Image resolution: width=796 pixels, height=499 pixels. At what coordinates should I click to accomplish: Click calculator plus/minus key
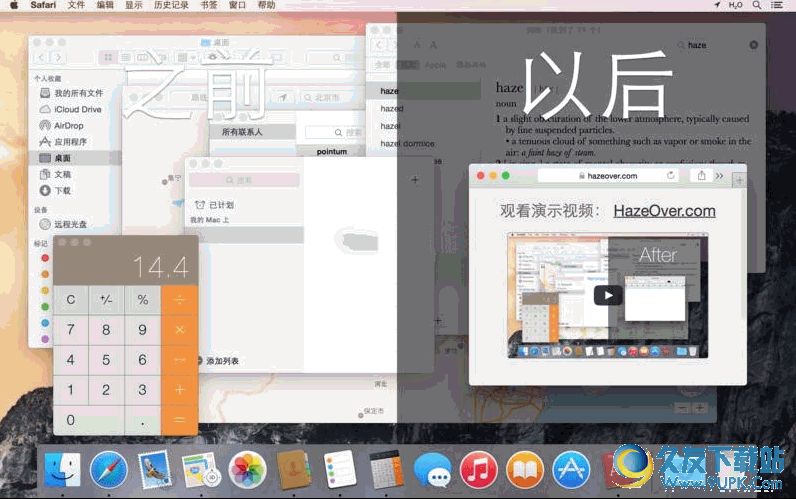(x=106, y=300)
